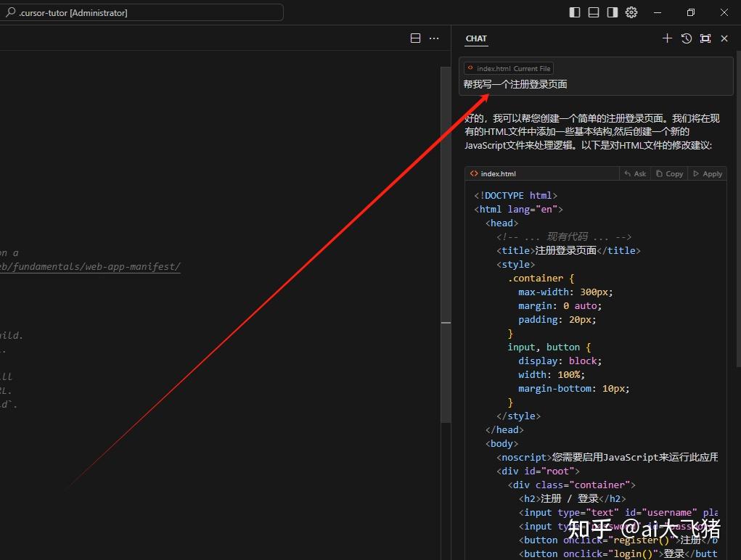Start a new chat with the plus icon
The height and width of the screenshot is (560, 741).
tap(667, 38)
